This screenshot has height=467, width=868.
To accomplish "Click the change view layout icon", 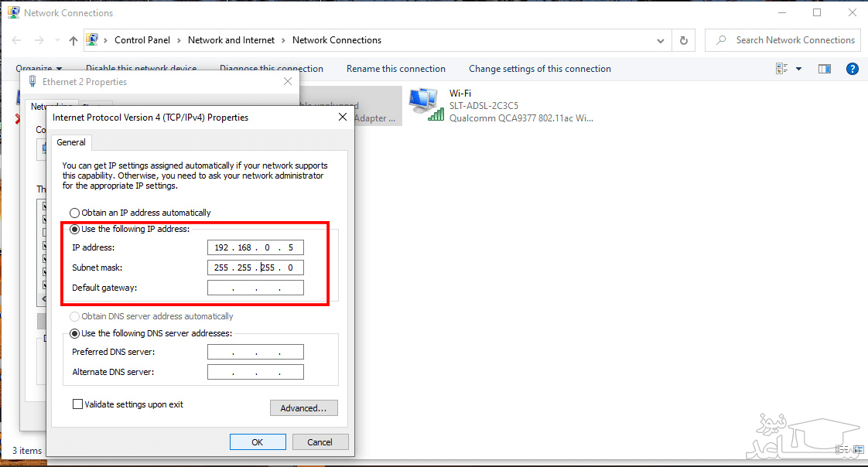I will (782, 69).
